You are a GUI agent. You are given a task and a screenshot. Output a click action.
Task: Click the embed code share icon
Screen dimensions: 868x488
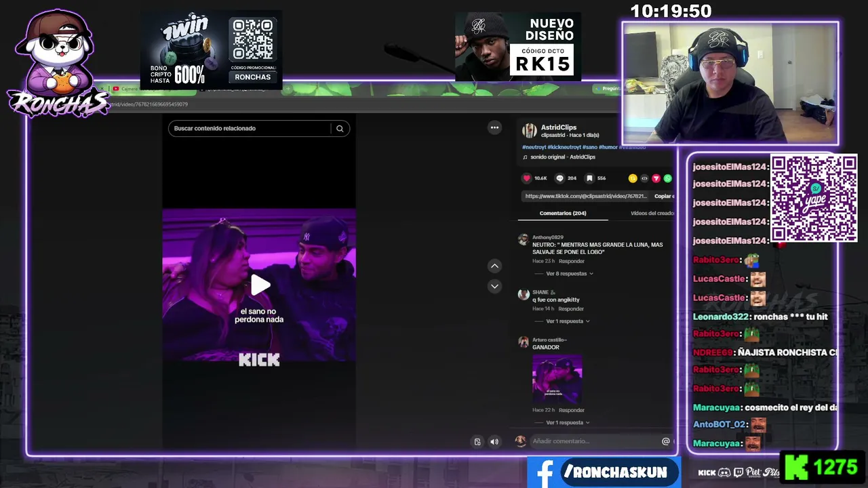[644, 178]
